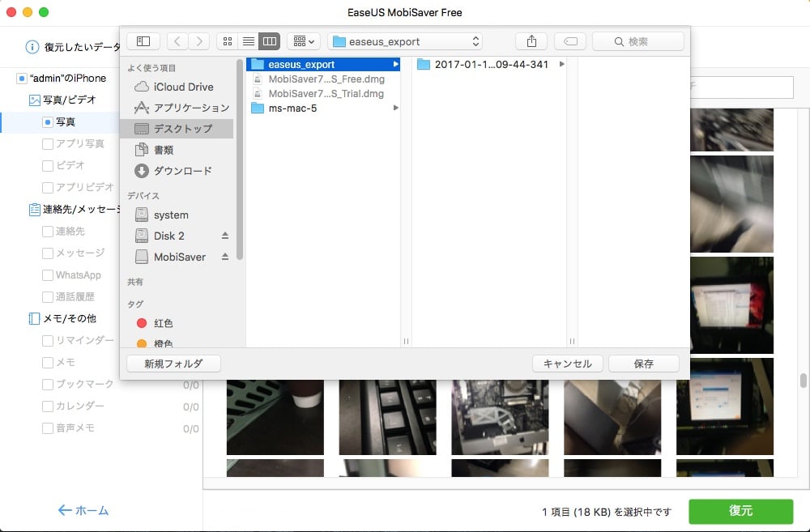Switch to column view

(270, 41)
